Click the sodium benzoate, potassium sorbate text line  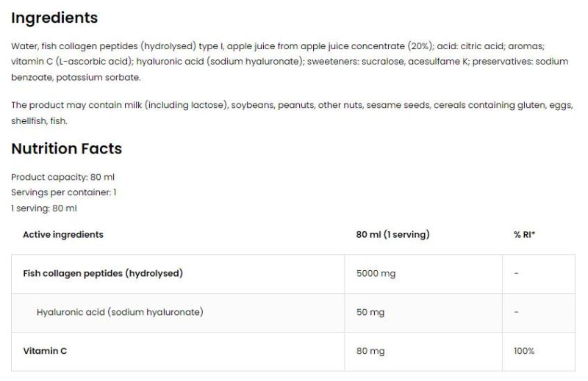pos(76,77)
